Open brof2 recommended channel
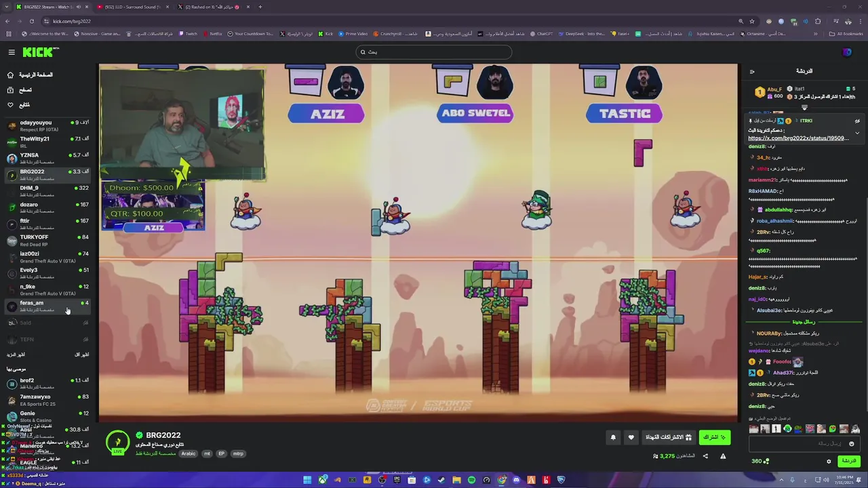Screen dimensions: 868x488 [47, 383]
